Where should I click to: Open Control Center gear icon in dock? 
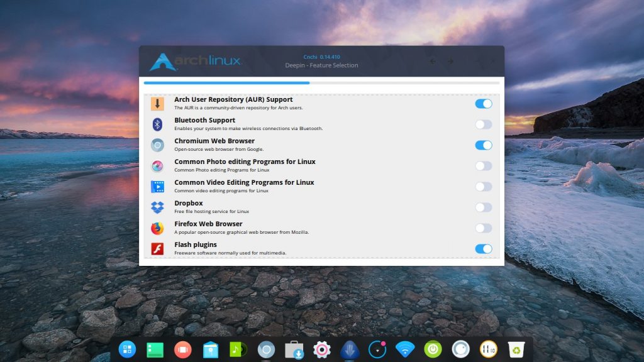tap(322, 349)
